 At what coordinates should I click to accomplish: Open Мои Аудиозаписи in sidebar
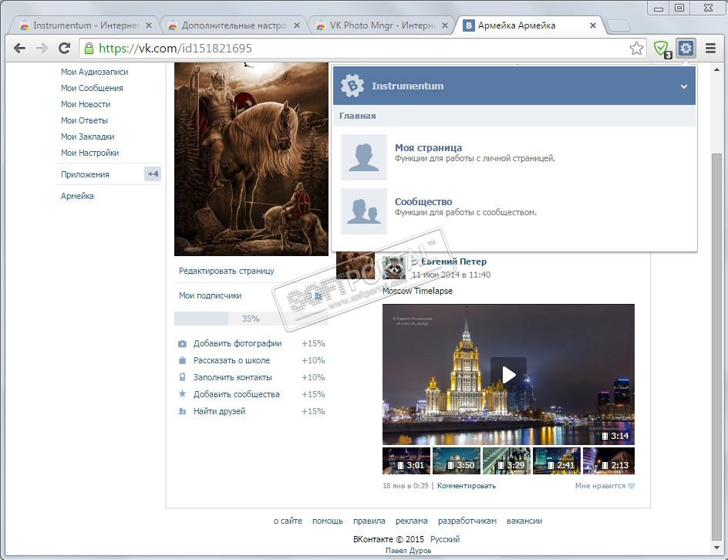pos(94,72)
